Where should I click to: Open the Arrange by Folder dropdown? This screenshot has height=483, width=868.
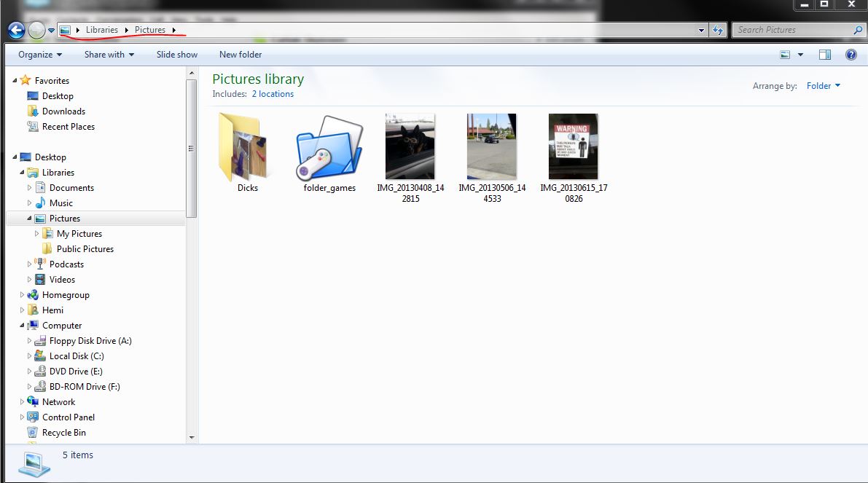point(823,86)
